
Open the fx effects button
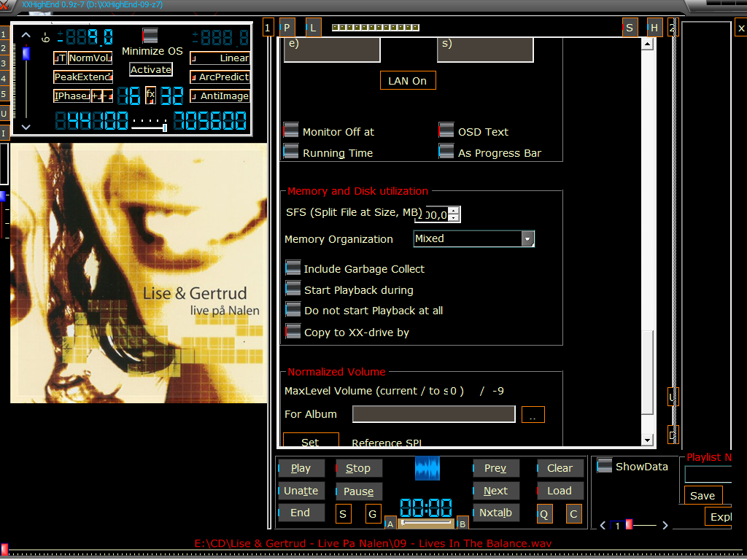tap(150, 96)
